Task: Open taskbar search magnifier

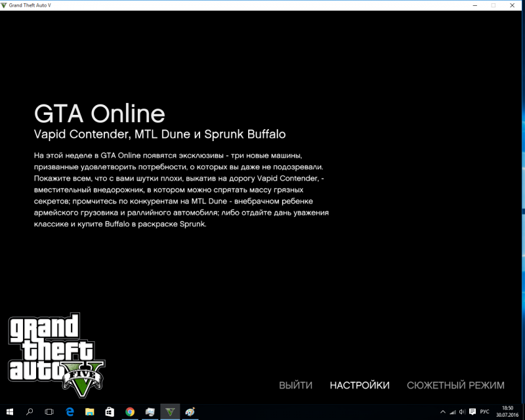Action: click(x=30, y=412)
